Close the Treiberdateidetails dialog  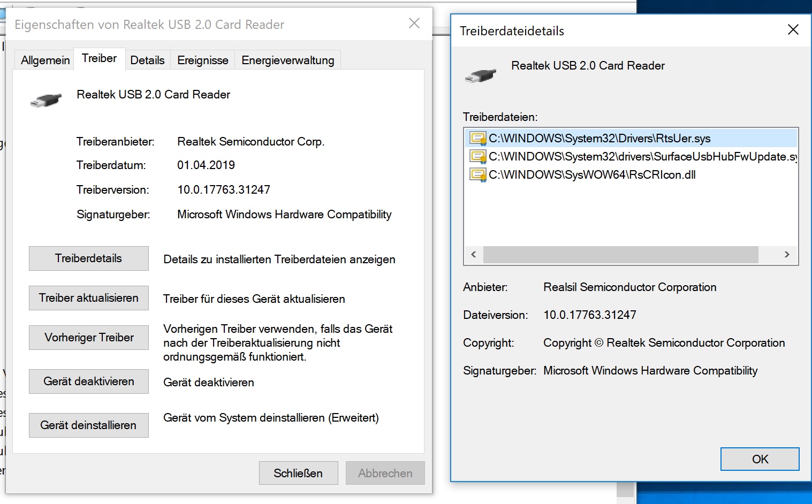[x=793, y=30]
